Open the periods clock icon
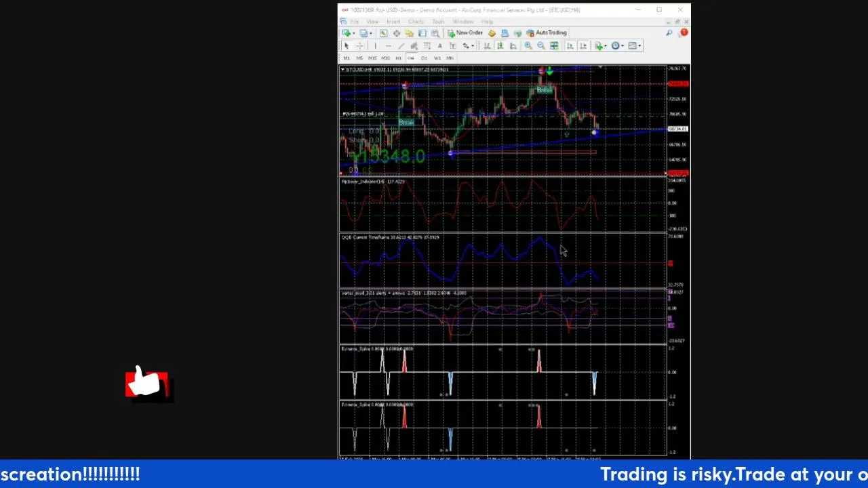Image resolution: width=868 pixels, height=488 pixels. click(615, 45)
